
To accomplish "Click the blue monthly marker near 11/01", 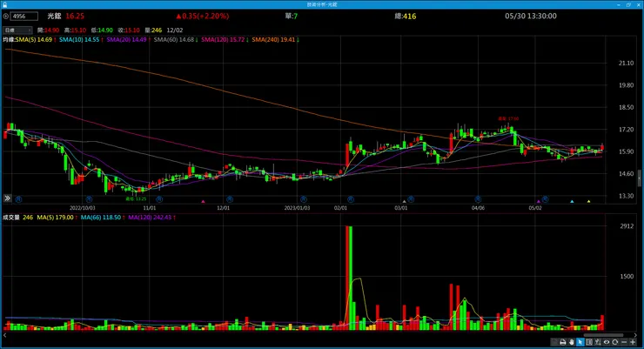I will click(159, 199).
